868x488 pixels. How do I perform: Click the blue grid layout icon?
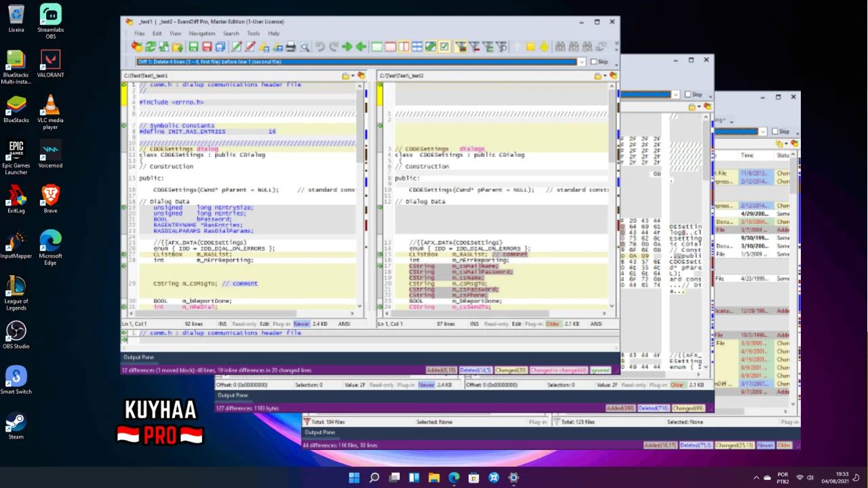coord(417,47)
